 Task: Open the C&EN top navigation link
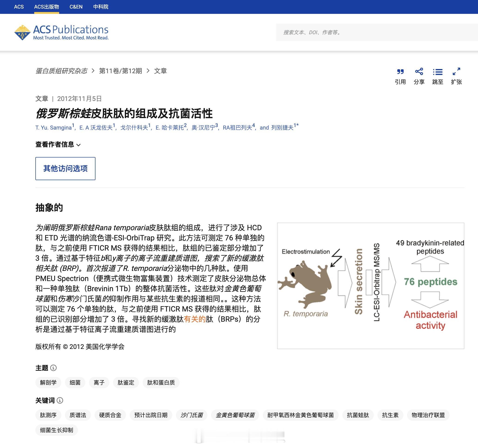[76, 7]
